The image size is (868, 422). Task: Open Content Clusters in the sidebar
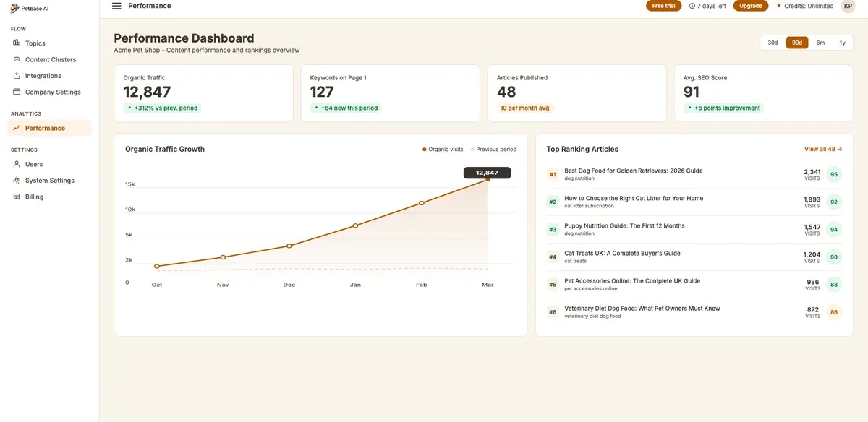tap(50, 59)
